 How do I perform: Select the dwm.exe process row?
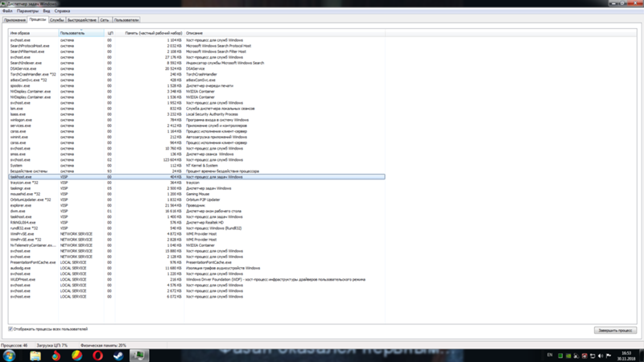click(x=196, y=212)
